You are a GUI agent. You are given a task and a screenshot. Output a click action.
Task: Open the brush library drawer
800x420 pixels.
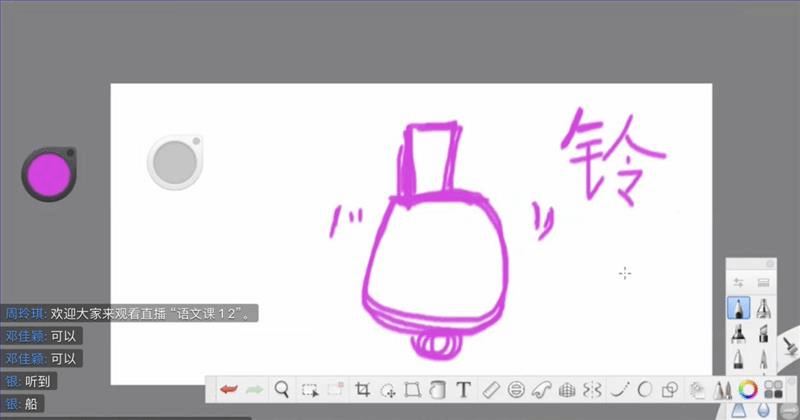pyautogui.click(x=764, y=283)
